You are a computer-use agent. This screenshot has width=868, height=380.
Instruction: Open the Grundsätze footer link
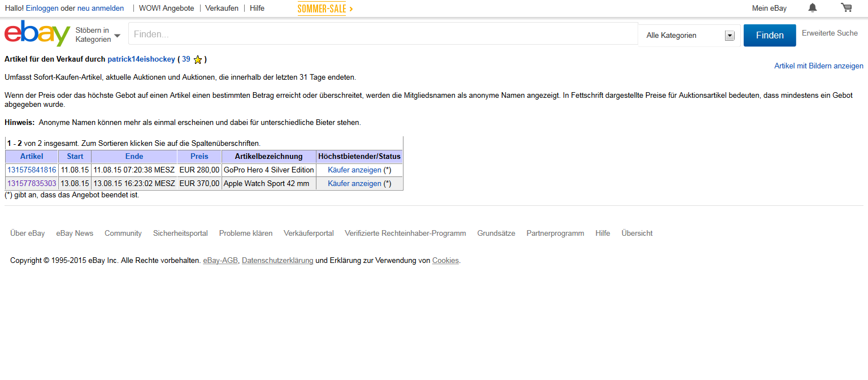(x=496, y=234)
